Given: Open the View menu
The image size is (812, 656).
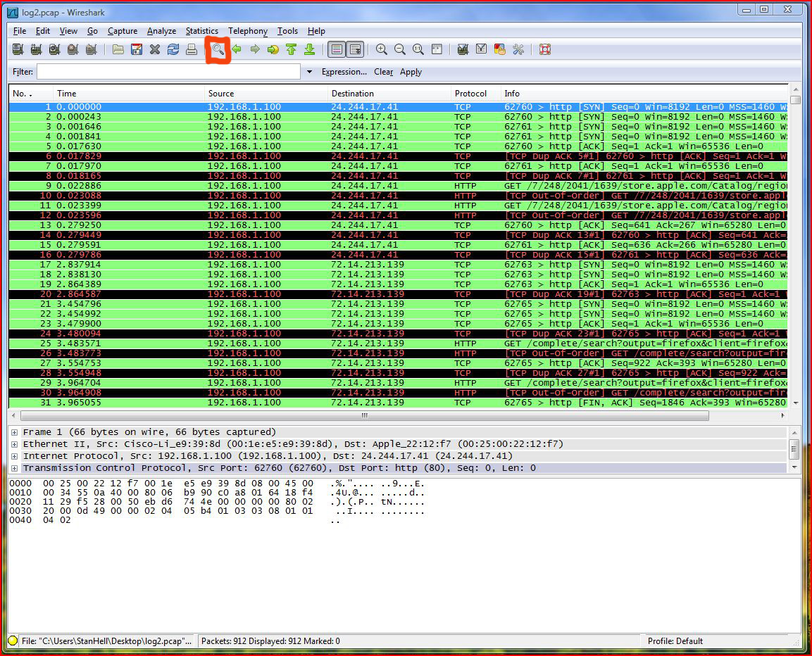Looking at the screenshot, I should click(x=68, y=31).
